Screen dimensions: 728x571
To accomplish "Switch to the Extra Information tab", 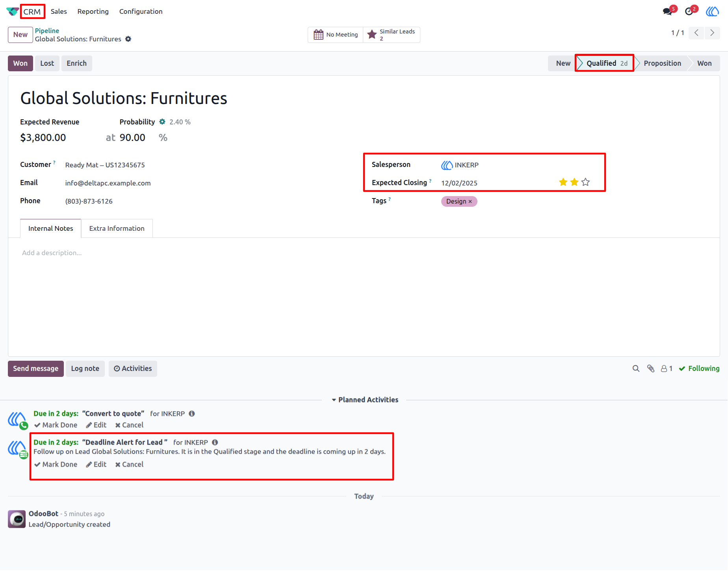I will tap(117, 228).
